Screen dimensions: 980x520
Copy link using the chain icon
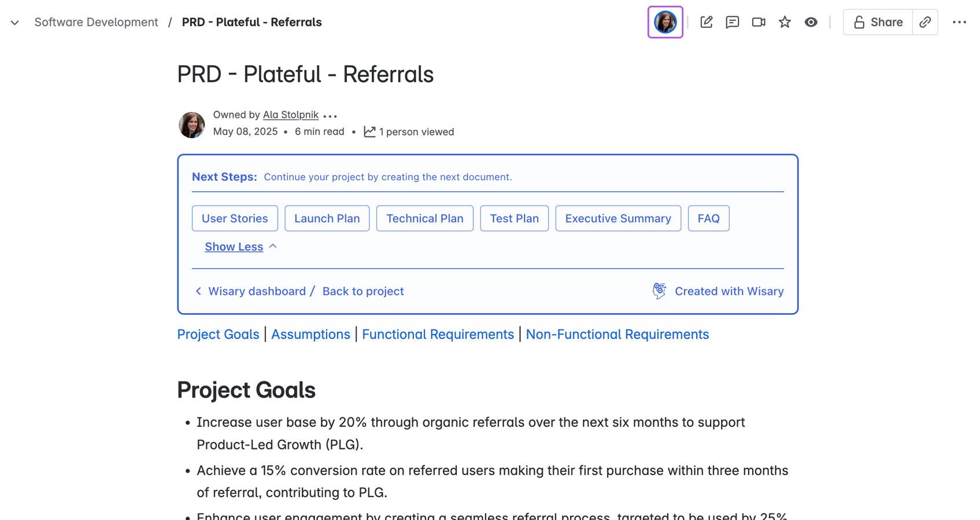point(925,22)
